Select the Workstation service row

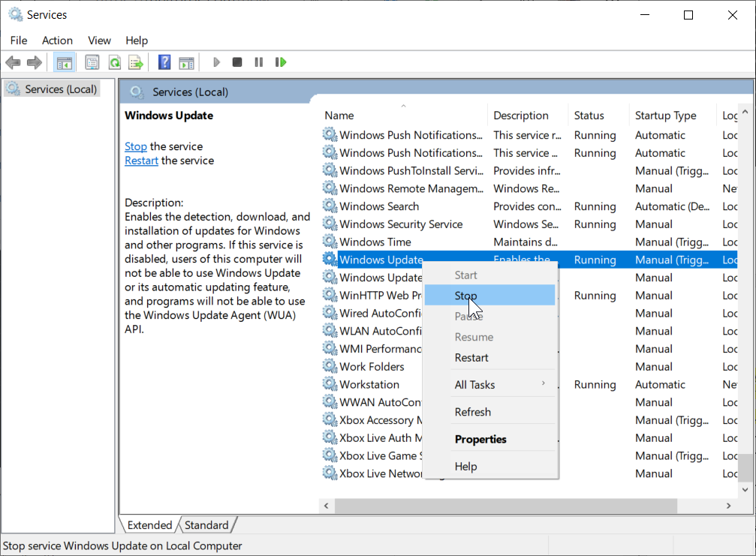tap(529, 384)
